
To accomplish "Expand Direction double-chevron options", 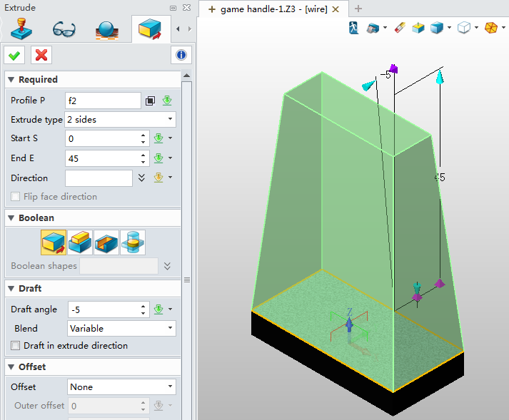I will (141, 178).
